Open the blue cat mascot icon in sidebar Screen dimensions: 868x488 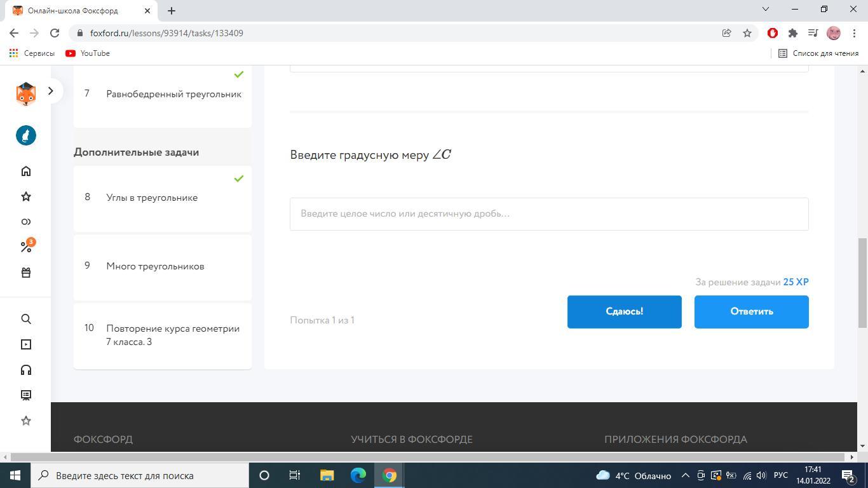26,135
